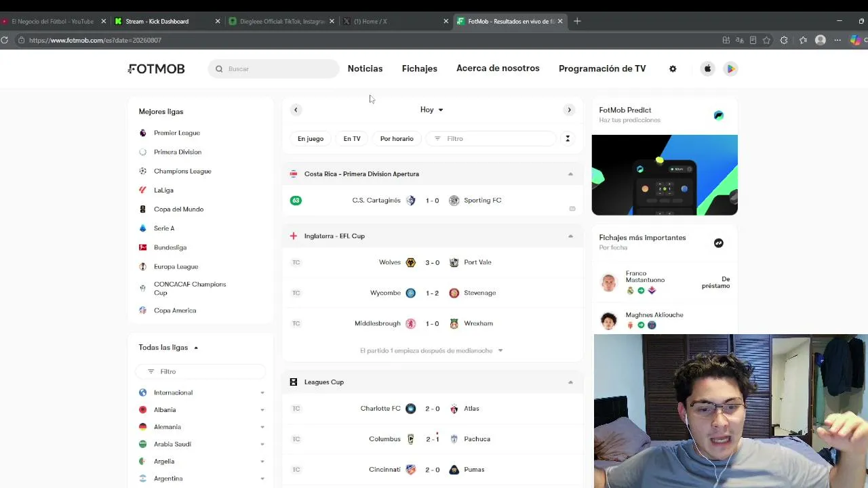Screen dimensions: 868x488
Task: Toggle the Por horario sorting filter
Action: point(397,138)
